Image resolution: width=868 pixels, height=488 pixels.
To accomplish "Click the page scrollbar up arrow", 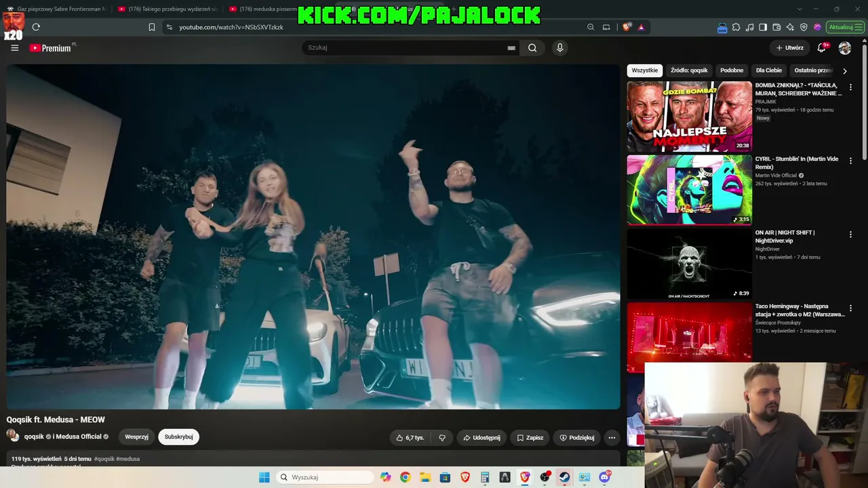I will click(864, 42).
